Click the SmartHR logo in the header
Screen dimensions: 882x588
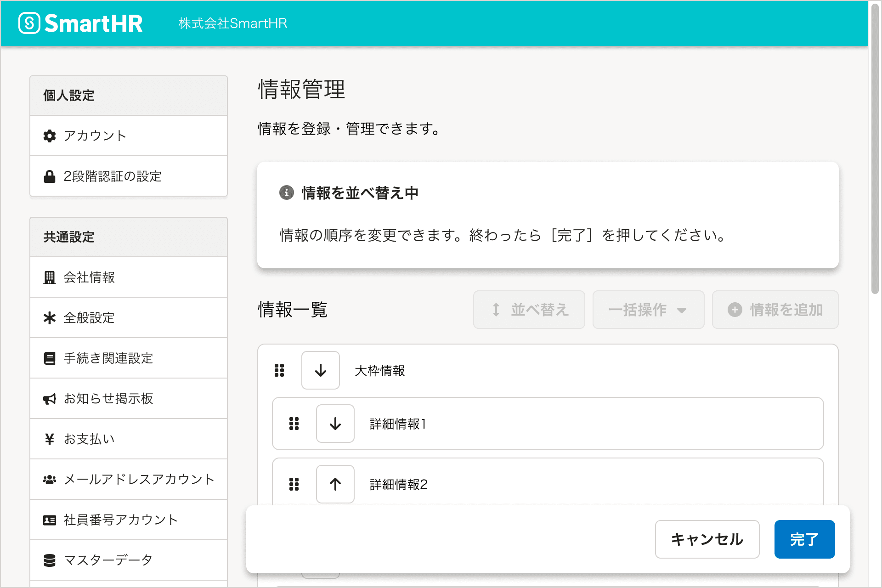coord(80,23)
